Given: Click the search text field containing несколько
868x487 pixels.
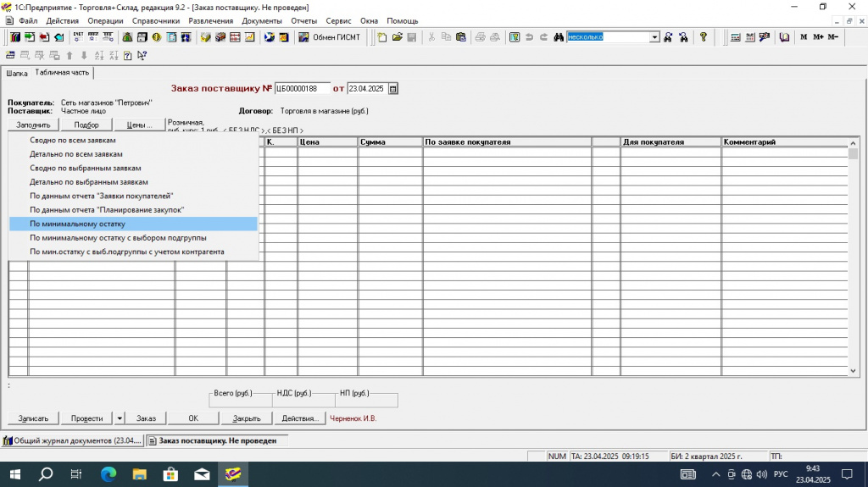Looking at the screenshot, I should coord(609,37).
